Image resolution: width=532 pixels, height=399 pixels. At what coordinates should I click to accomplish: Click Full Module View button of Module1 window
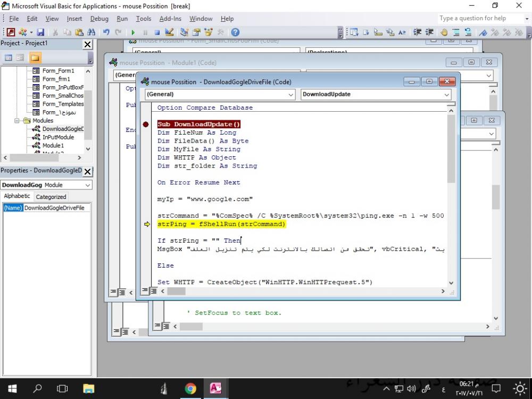(122, 292)
